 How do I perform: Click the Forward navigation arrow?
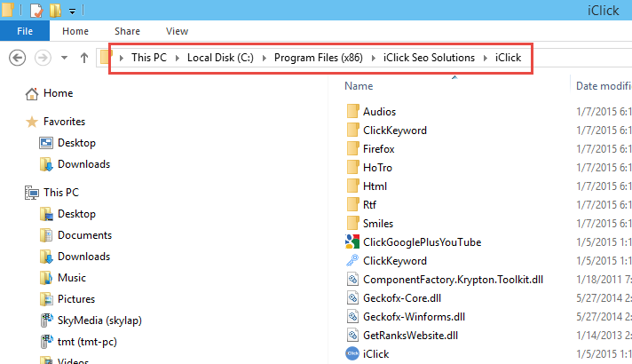tap(43, 58)
